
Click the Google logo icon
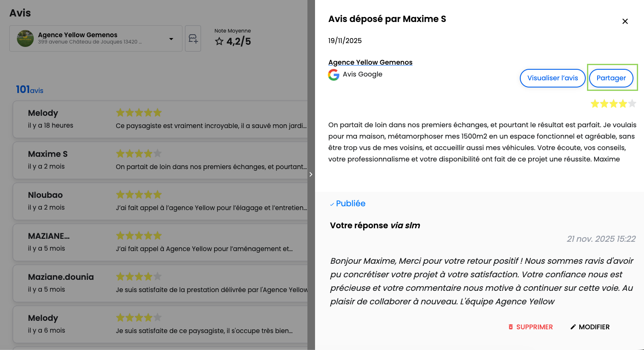[x=334, y=75]
